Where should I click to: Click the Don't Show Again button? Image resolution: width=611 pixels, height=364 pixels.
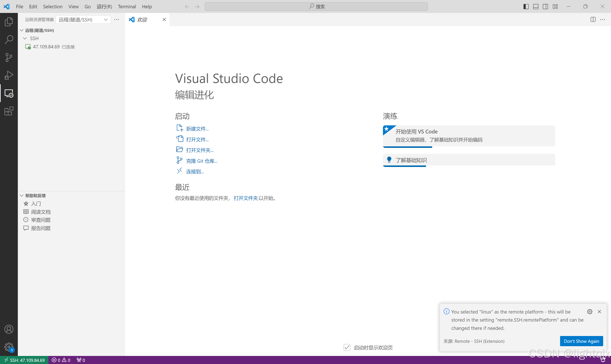[x=581, y=341]
